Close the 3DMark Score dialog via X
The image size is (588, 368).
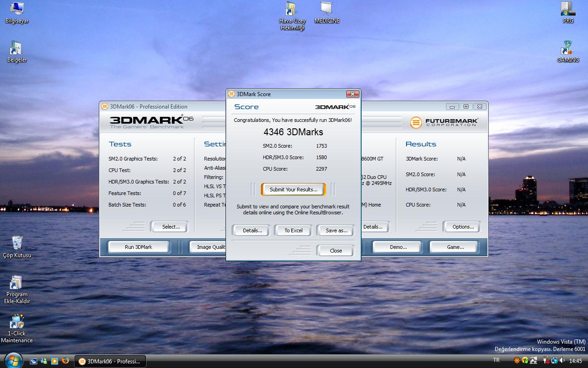352,94
